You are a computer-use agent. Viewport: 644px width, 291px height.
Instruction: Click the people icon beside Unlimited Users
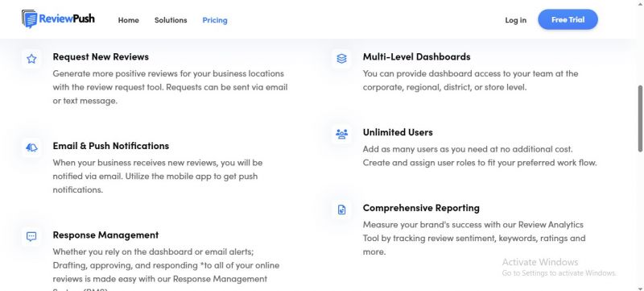[341, 134]
